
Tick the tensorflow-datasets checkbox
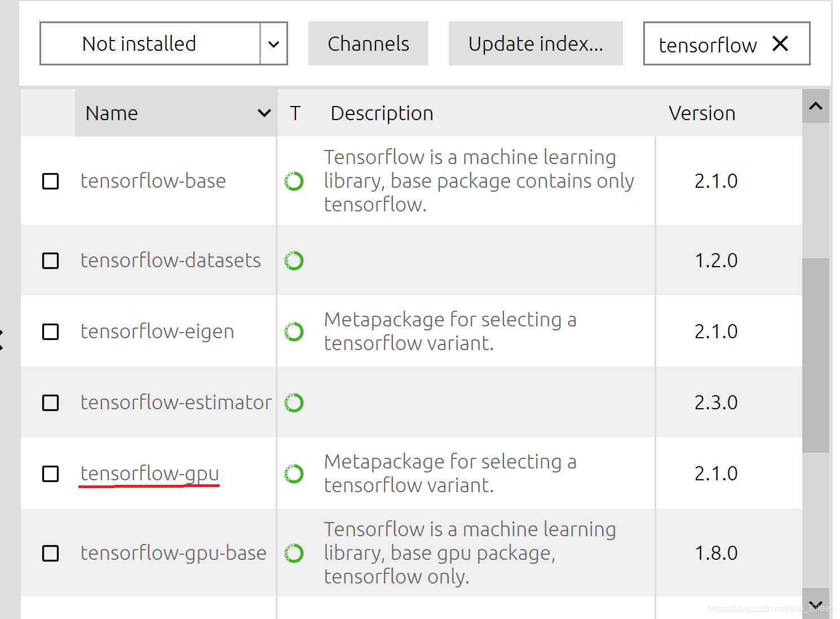51,260
